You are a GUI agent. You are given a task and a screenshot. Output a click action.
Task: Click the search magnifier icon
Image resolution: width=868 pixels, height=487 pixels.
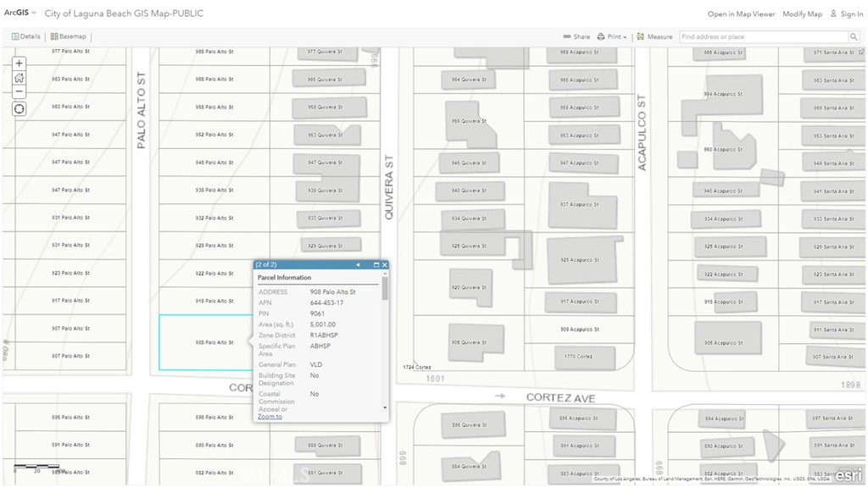853,37
